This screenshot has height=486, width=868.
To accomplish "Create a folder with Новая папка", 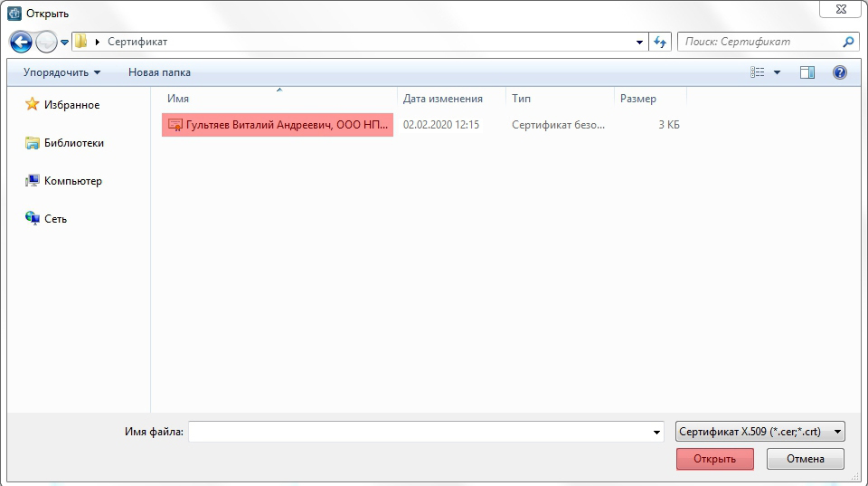I will [x=159, y=72].
